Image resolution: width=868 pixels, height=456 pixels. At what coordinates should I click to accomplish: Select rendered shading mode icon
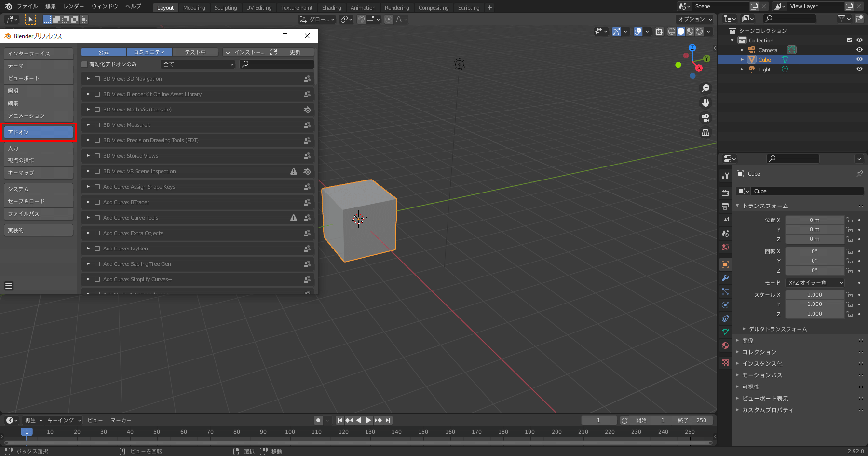tap(699, 31)
